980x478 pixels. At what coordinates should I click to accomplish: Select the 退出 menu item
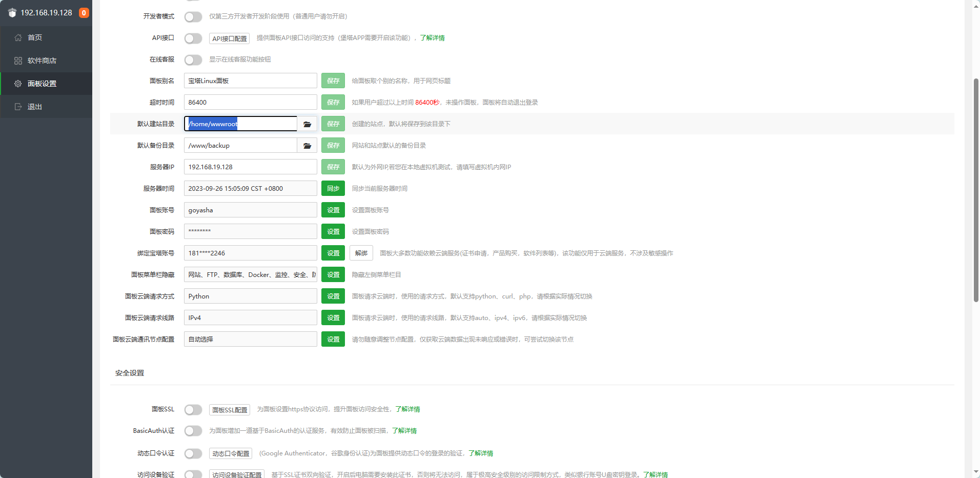[x=35, y=107]
